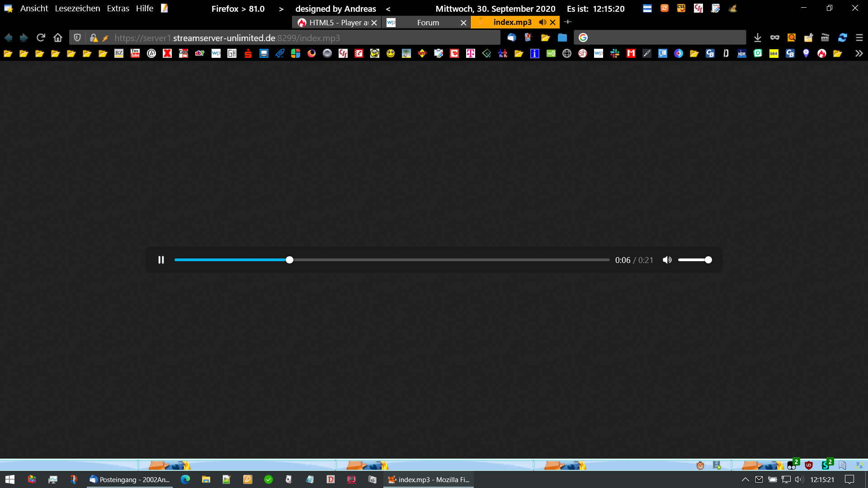Open the Telekom T bookmark
868x488 pixels.
471,53
